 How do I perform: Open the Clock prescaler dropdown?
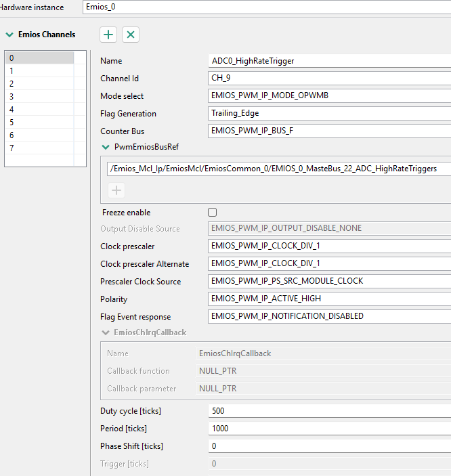pyautogui.click(x=330, y=246)
